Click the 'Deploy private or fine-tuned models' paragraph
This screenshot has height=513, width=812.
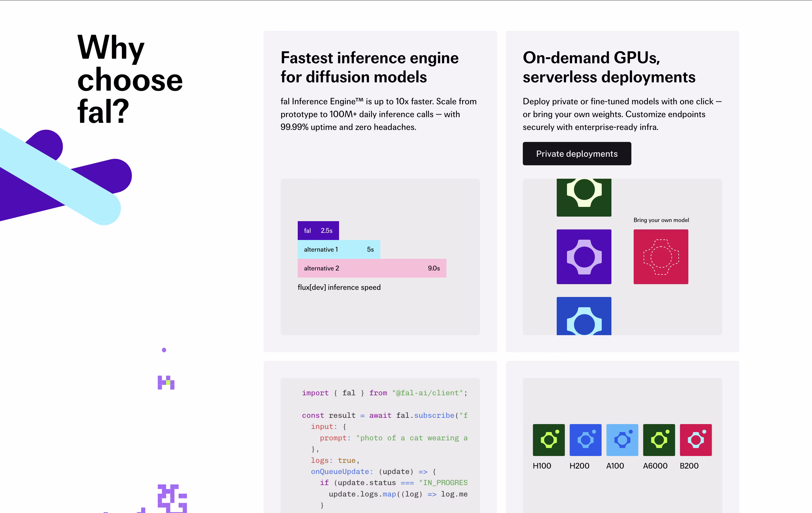coord(622,114)
